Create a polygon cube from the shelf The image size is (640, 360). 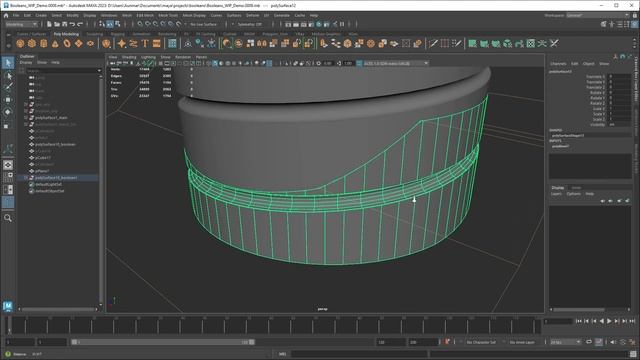32,43
